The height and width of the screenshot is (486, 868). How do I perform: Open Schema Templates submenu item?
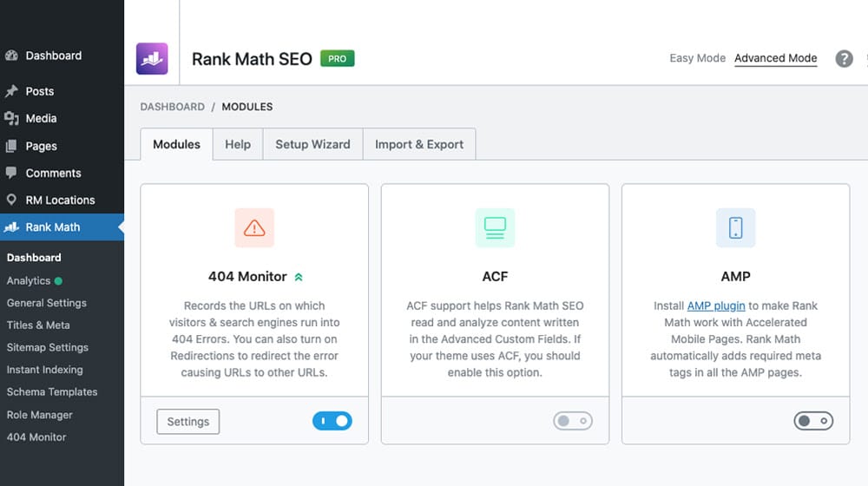52,392
